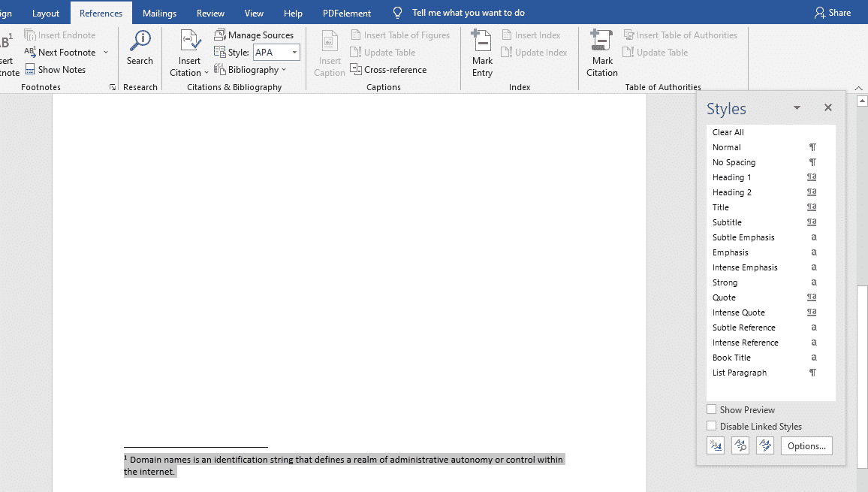Click the Manage Styles icon

[x=764, y=445]
